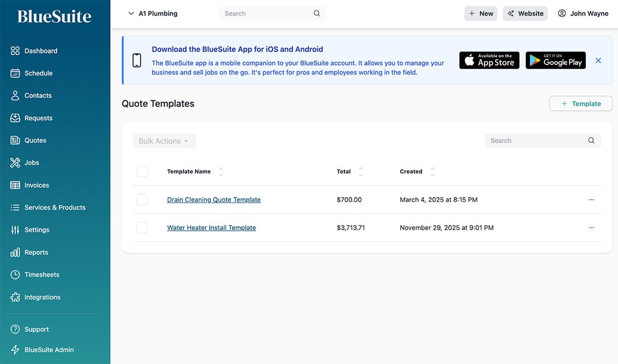The image size is (618, 364).
Task: Open Water Heater Install Template link
Action: (211, 228)
